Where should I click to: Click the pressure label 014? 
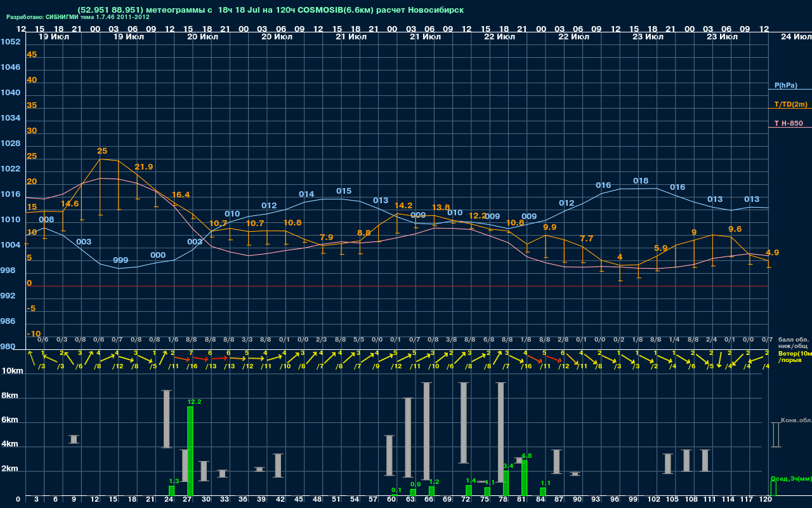(306, 194)
